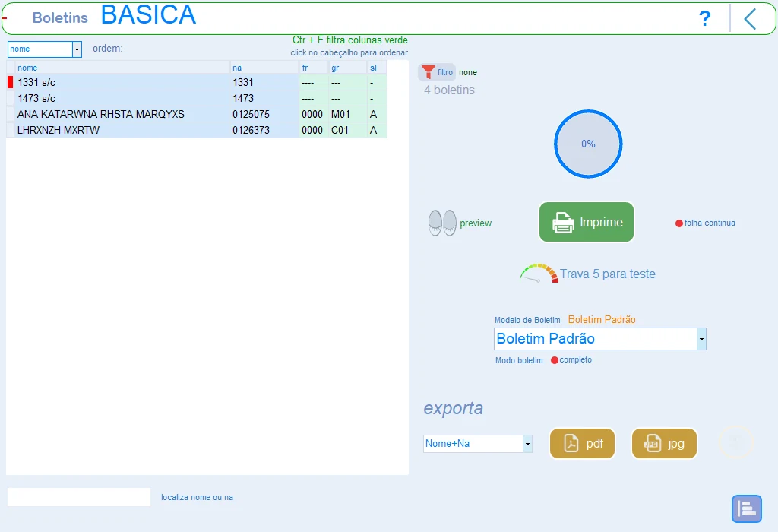The image size is (778, 532).
Task: Click the list layout icon at bottom right
Action: pyautogui.click(x=747, y=508)
